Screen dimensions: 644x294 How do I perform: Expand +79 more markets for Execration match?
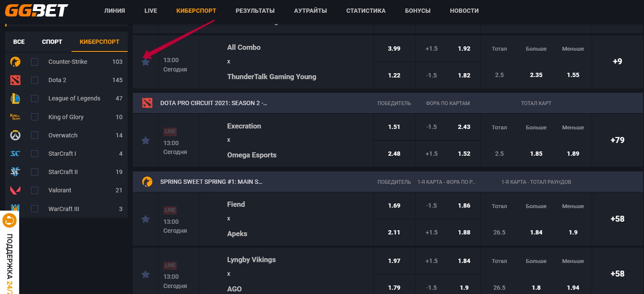[x=617, y=140]
